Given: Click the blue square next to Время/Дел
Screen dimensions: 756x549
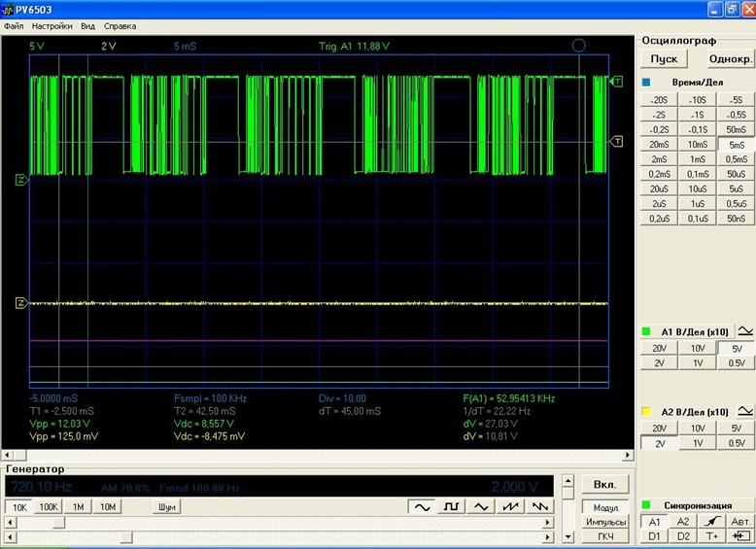Looking at the screenshot, I should [646, 83].
